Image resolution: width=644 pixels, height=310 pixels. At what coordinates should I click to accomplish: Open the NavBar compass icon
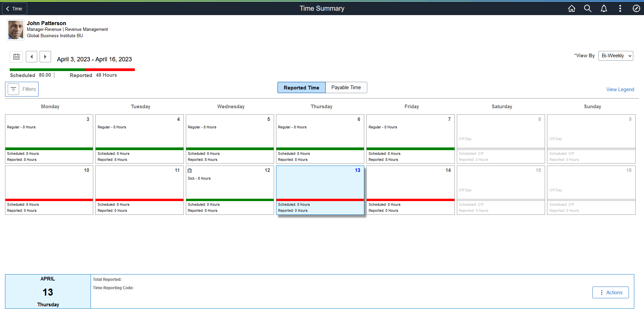click(636, 8)
